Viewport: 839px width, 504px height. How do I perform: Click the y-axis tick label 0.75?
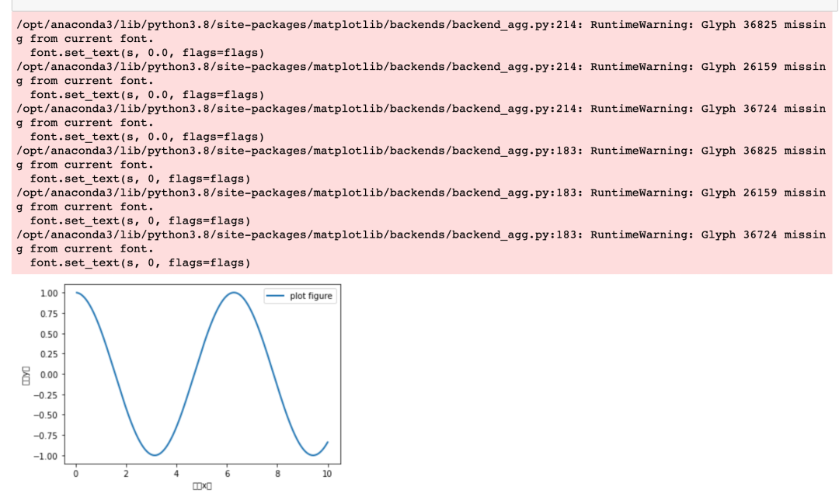coord(49,314)
